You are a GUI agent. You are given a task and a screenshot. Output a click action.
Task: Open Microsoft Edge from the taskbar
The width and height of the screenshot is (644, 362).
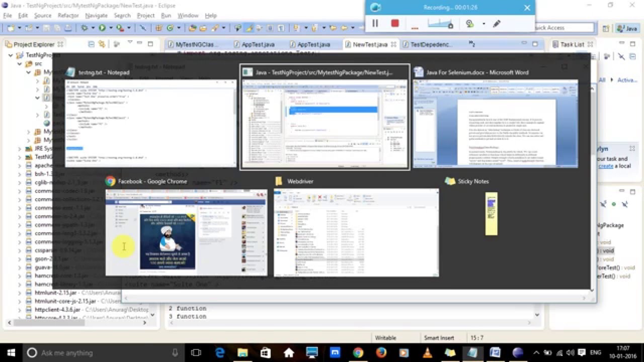220,352
